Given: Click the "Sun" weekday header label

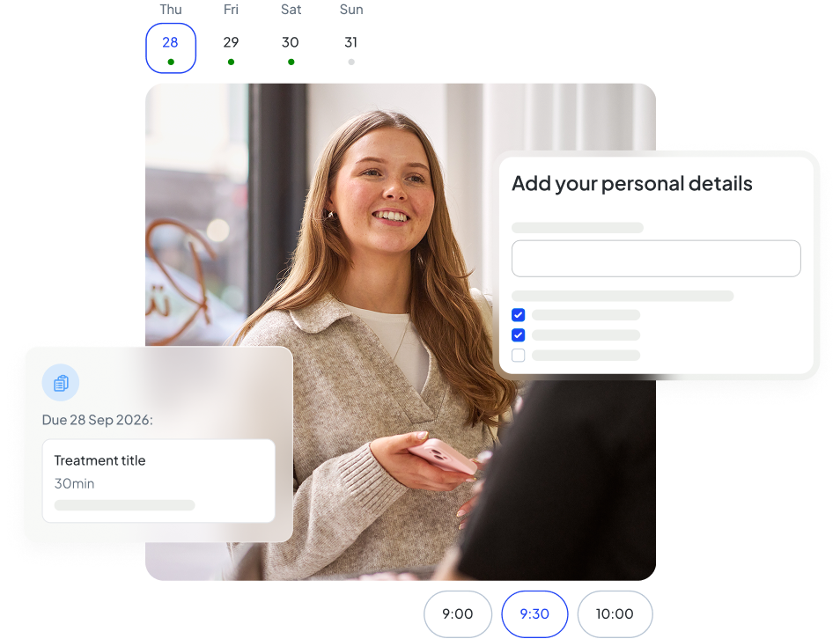Looking at the screenshot, I should point(350,9).
